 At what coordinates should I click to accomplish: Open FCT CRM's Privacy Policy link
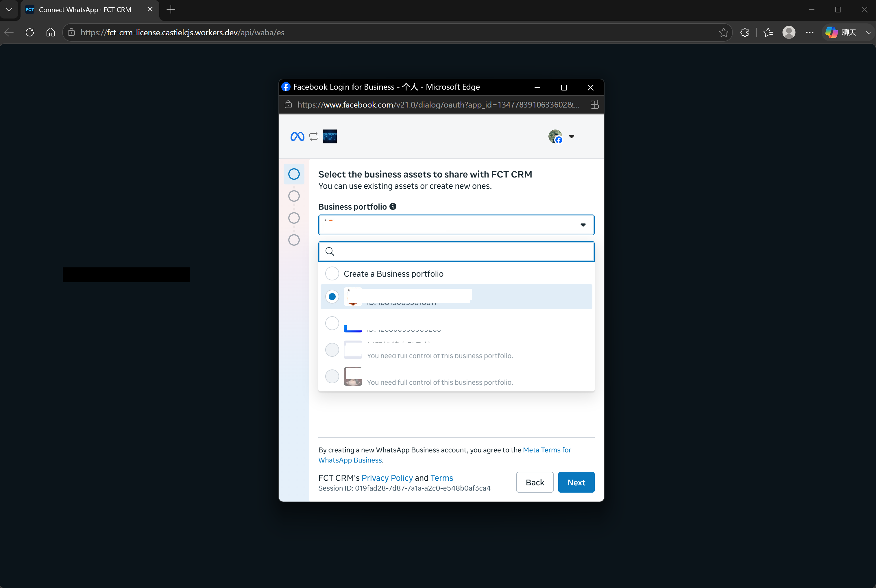[387, 478]
